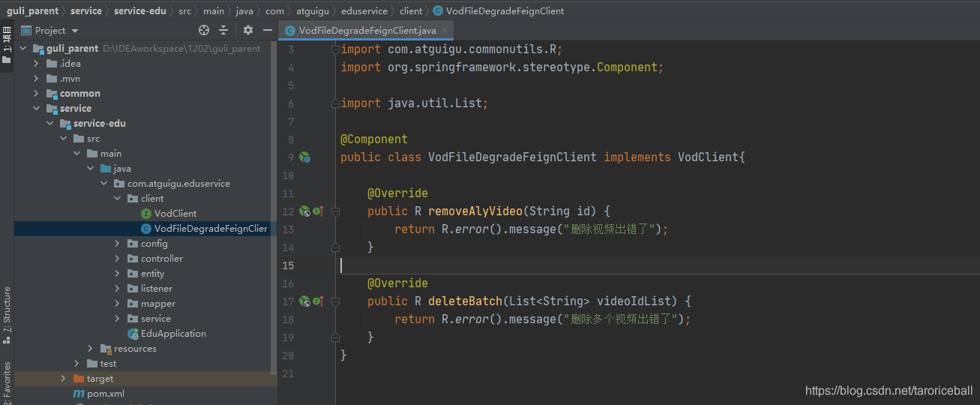The height and width of the screenshot is (405, 980).
Task: Click @Component annotation on line 8
Action: (374, 139)
